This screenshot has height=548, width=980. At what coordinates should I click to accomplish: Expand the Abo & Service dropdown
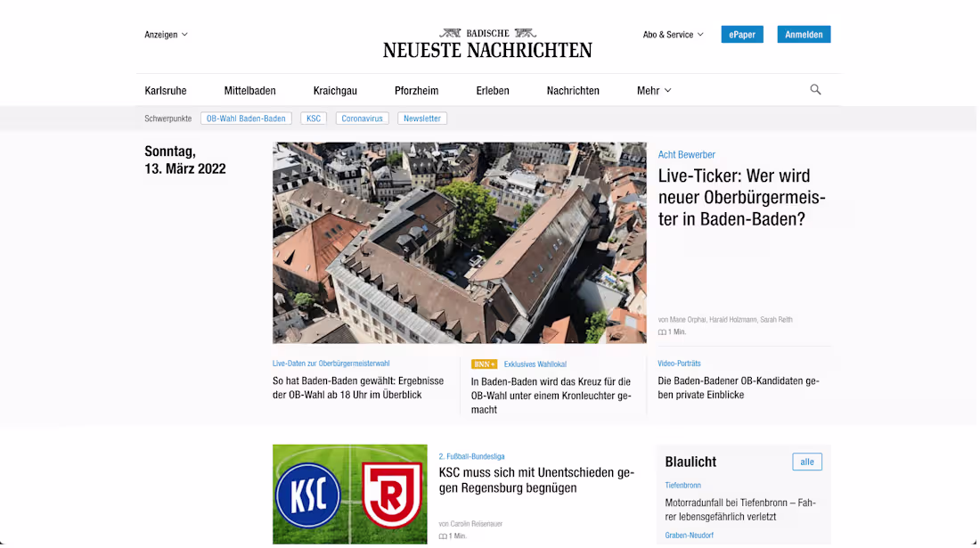pos(674,34)
